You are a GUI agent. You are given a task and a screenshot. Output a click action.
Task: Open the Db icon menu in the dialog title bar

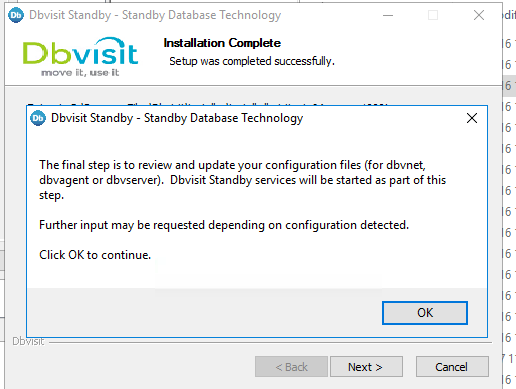(38, 118)
